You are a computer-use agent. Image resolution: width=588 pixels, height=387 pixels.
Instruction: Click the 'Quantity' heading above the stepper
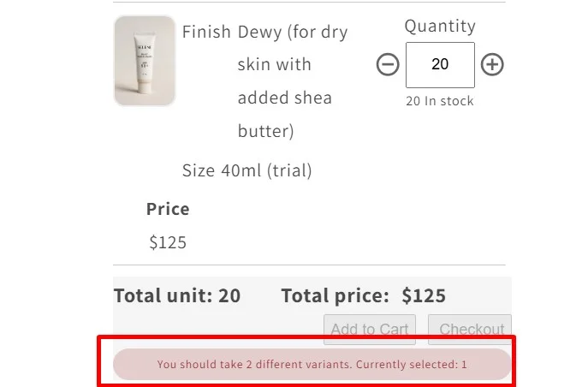tap(440, 27)
